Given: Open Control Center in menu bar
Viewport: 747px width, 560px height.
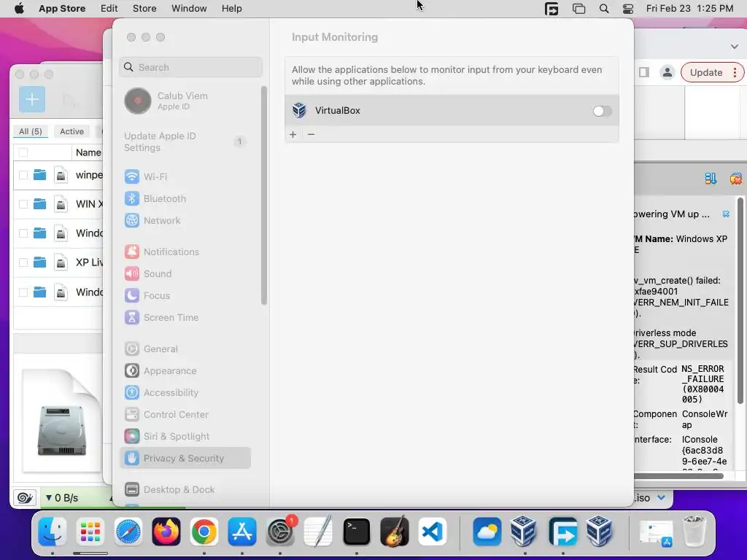Looking at the screenshot, I should [x=628, y=9].
